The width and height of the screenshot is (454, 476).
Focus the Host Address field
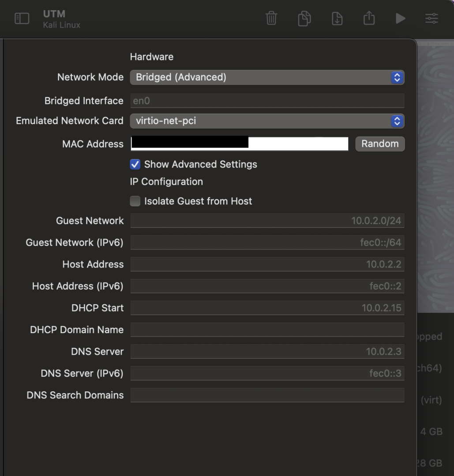[267, 264]
